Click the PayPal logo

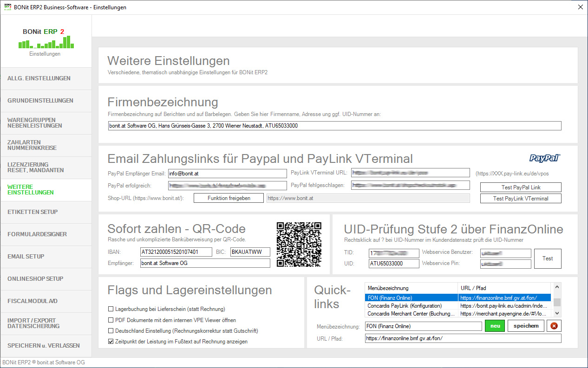545,158
